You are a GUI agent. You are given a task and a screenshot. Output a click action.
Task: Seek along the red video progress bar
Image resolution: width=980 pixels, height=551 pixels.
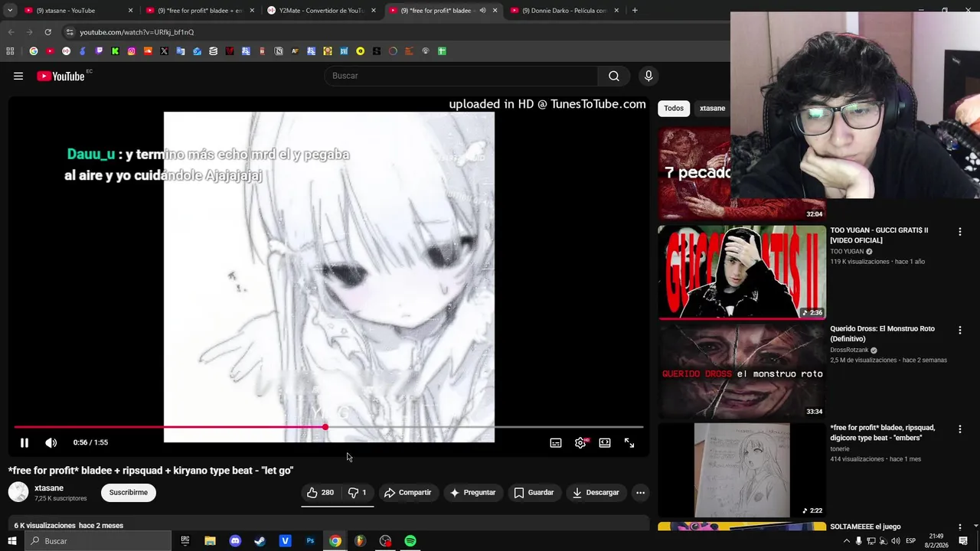pos(328,427)
